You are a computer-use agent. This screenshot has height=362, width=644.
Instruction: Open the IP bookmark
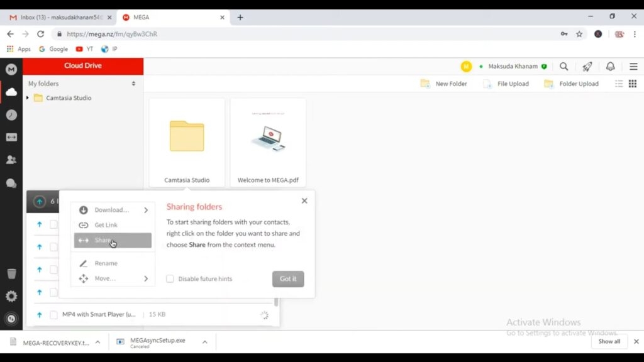tap(109, 49)
